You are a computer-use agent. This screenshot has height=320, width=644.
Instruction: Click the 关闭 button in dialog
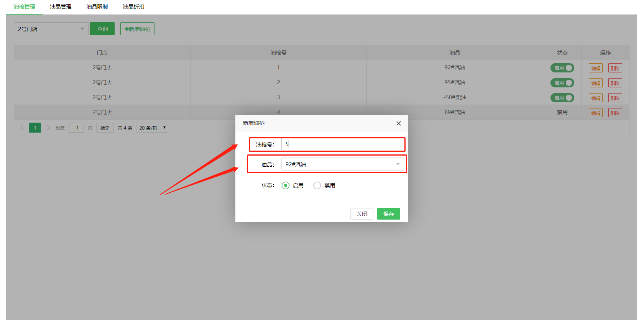(361, 214)
